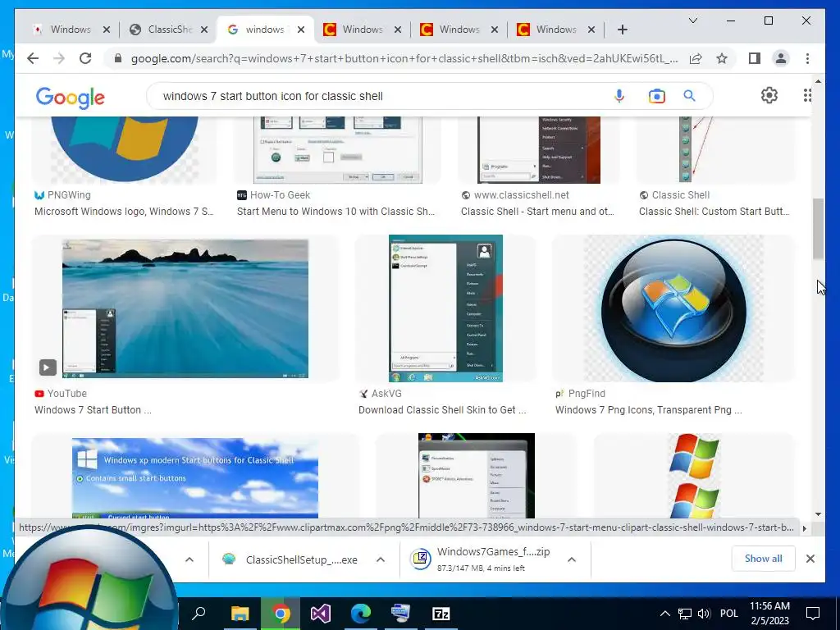Open the link 'Download Classic Shell Skin to Get ...'
This screenshot has width=840, height=630.
[442, 410]
